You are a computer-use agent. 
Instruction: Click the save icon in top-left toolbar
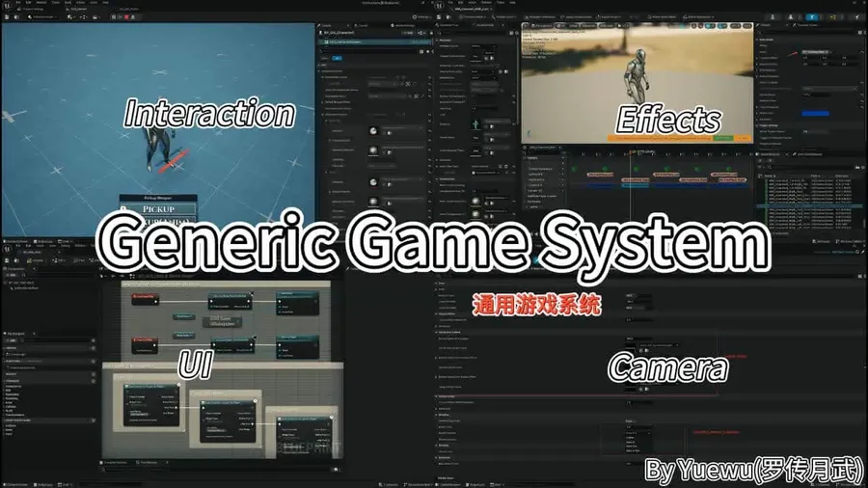coord(7,17)
